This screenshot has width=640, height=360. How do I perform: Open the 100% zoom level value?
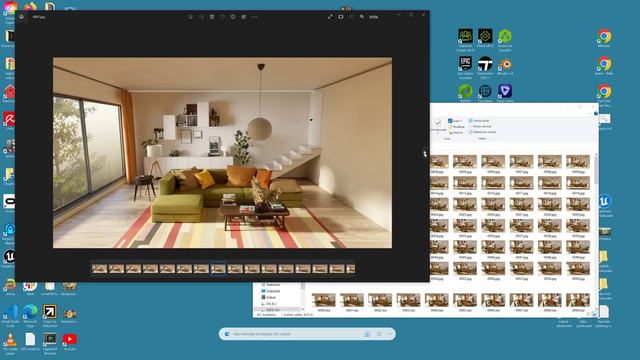pos(373,17)
